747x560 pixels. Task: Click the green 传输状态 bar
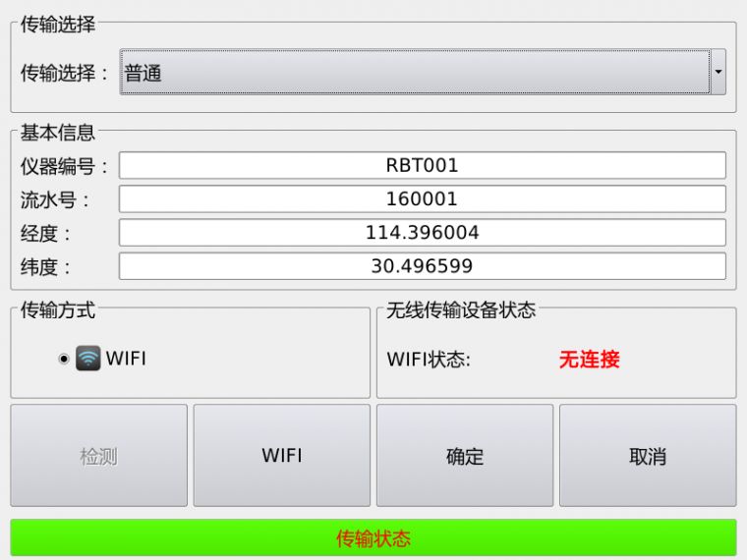point(373,538)
